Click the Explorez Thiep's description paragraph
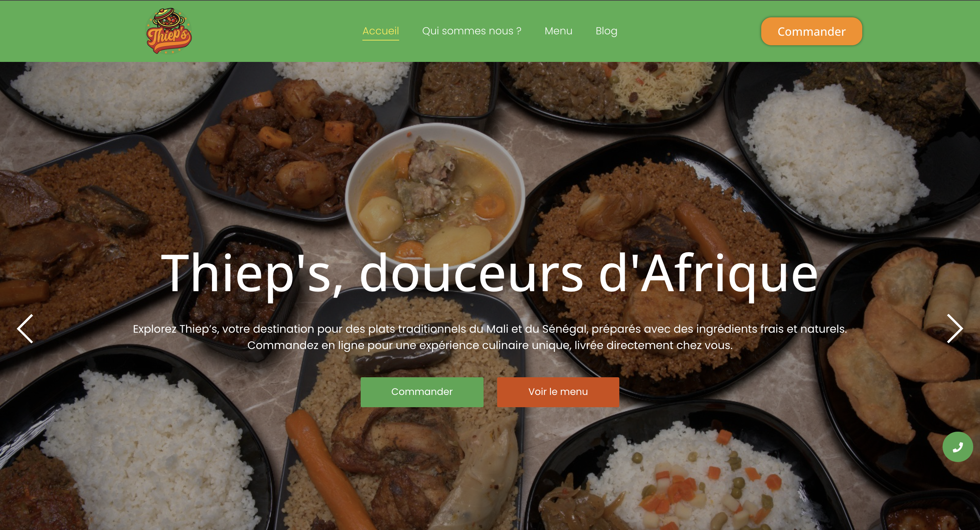This screenshot has height=530, width=980. (490, 337)
